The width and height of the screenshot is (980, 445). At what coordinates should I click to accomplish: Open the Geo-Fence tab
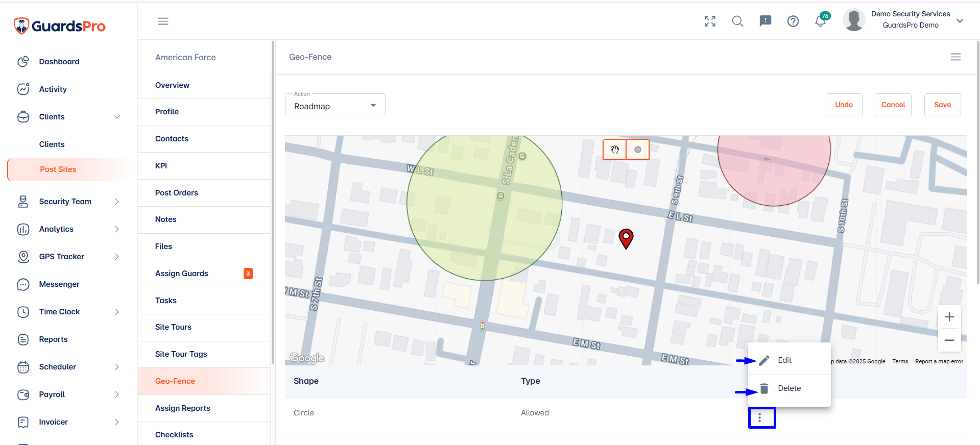click(204, 381)
